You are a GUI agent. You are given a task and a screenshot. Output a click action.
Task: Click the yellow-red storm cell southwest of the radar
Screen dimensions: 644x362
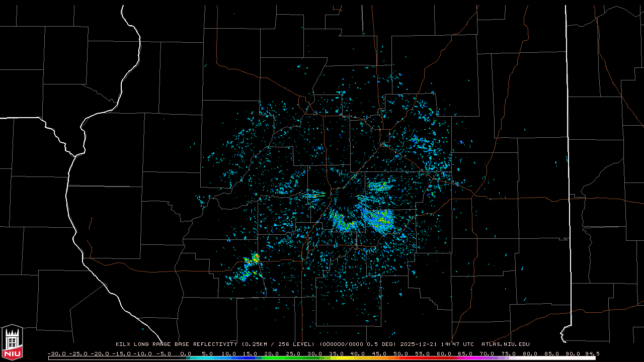click(255, 258)
